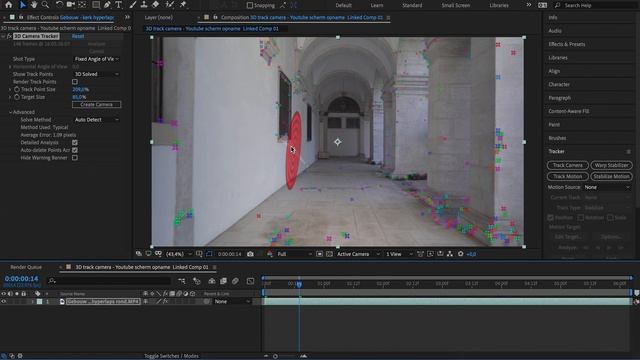The height and width of the screenshot is (360, 640).
Task: Select the Unified Camera tool
Action: pyautogui.click(x=71, y=5)
